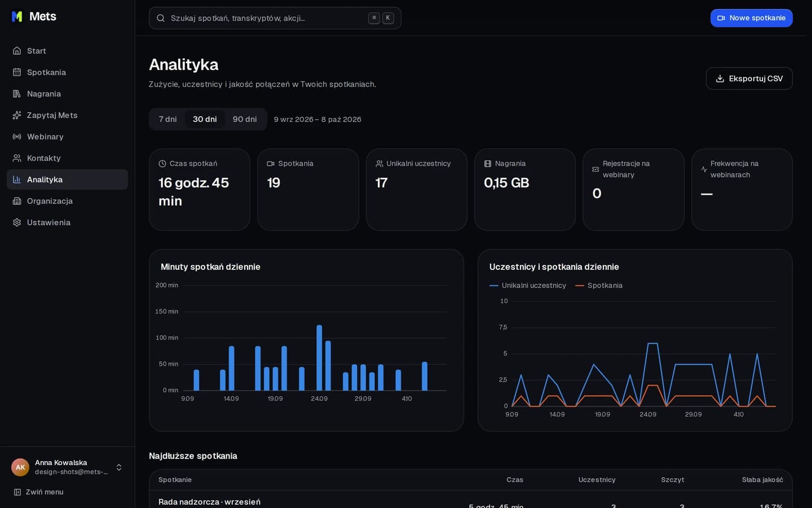Focus the search field Szukaj spotkań
This screenshot has height=508, width=812.
click(x=275, y=18)
